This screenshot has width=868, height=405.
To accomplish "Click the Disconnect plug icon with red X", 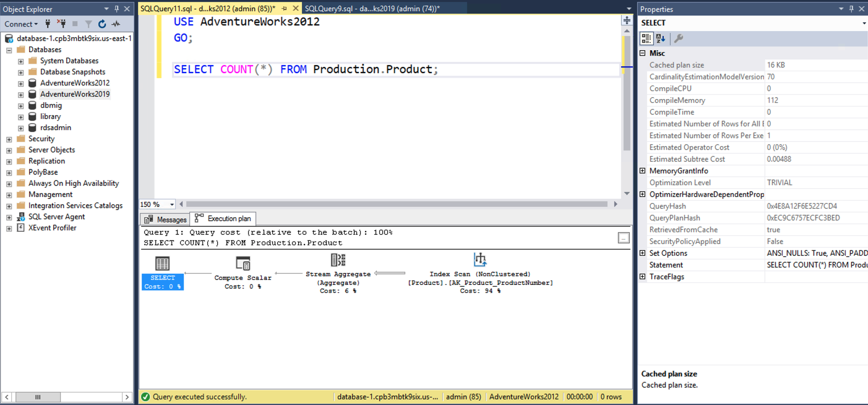I will click(61, 24).
